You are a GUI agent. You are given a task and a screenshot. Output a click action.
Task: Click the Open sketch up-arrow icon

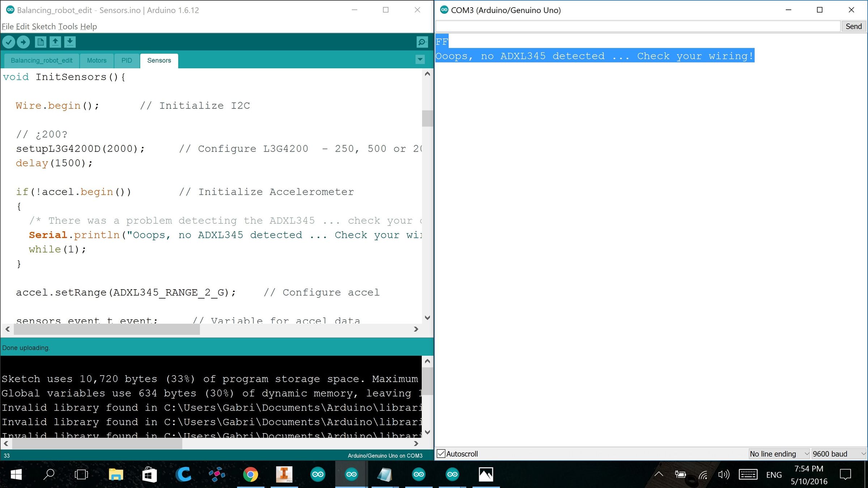pyautogui.click(x=55, y=42)
